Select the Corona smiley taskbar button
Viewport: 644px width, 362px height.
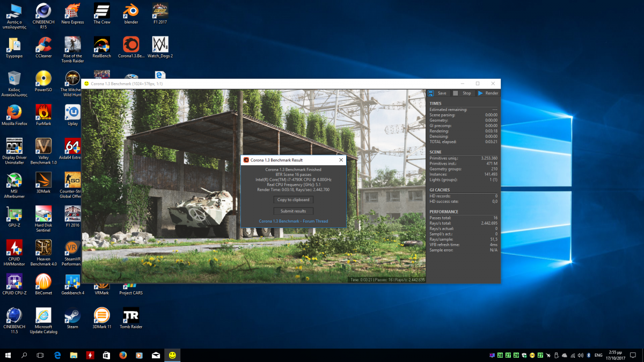[x=172, y=355]
